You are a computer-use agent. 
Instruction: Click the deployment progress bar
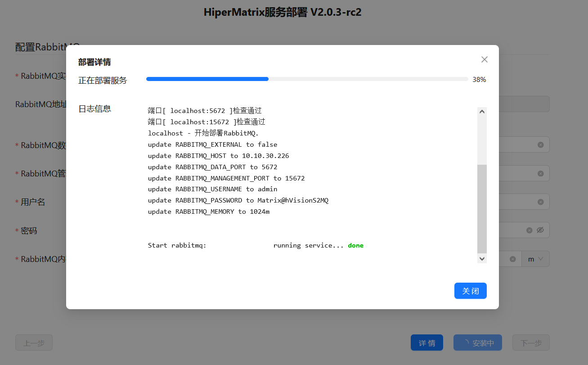click(307, 79)
